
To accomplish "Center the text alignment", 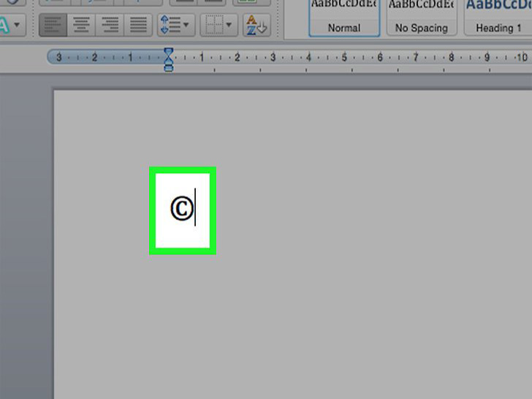I will click(x=81, y=25).
